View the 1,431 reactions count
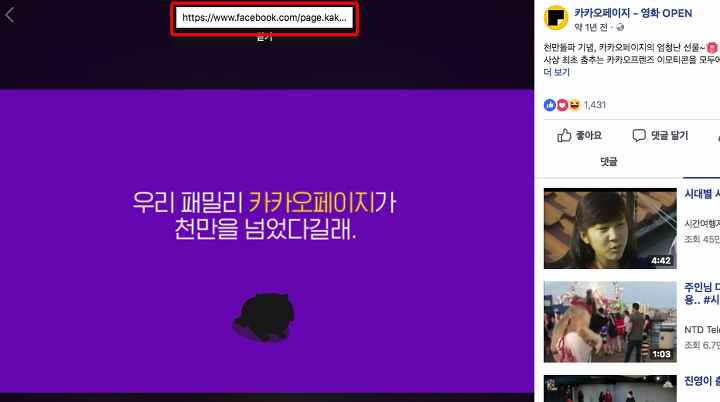720x402 pixels. pos(595,105)
